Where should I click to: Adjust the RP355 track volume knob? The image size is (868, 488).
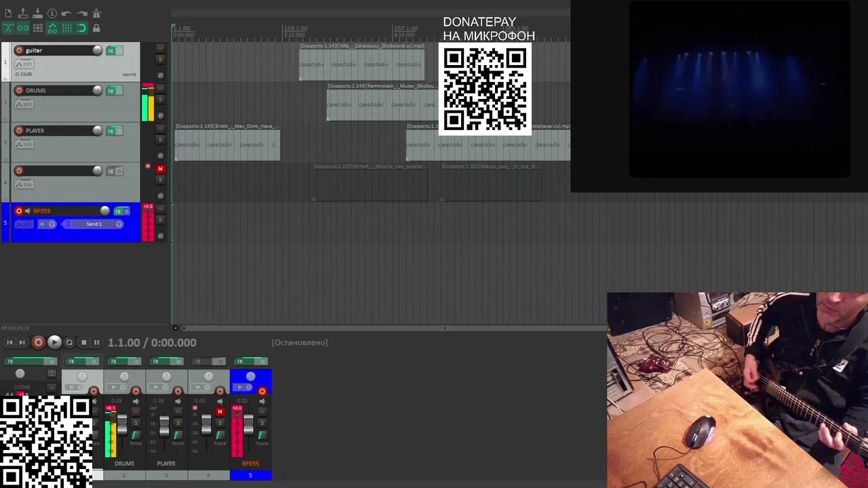[104, 211]
